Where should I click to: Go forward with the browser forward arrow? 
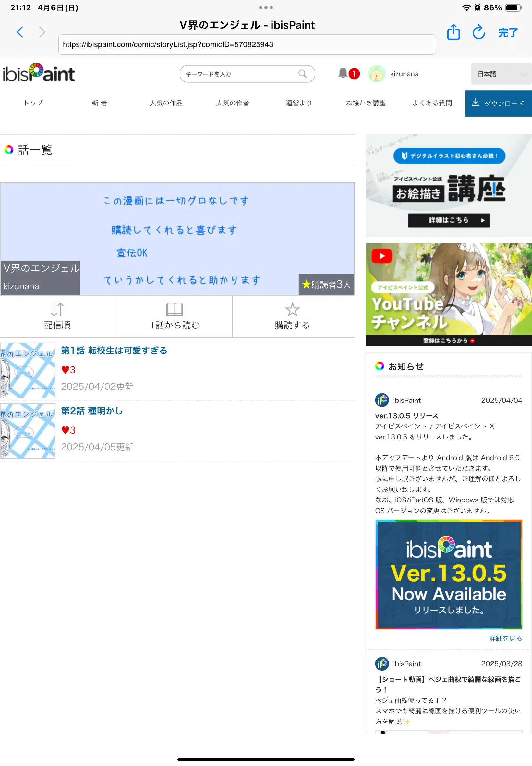pyautogui.click(x=42, y=32)
